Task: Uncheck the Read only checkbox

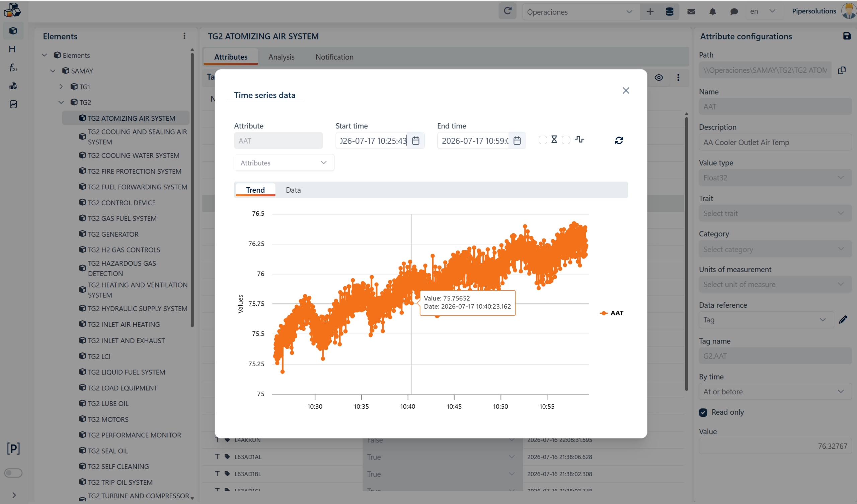Action: (703, 412)
